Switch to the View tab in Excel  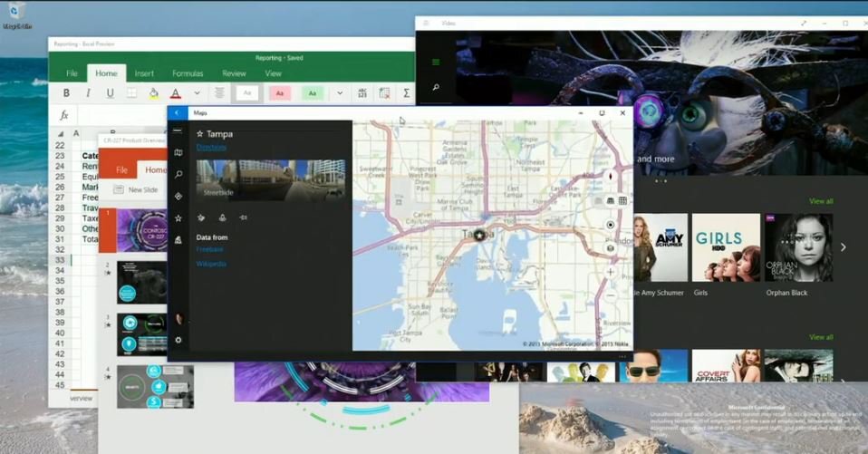point(273,73)
